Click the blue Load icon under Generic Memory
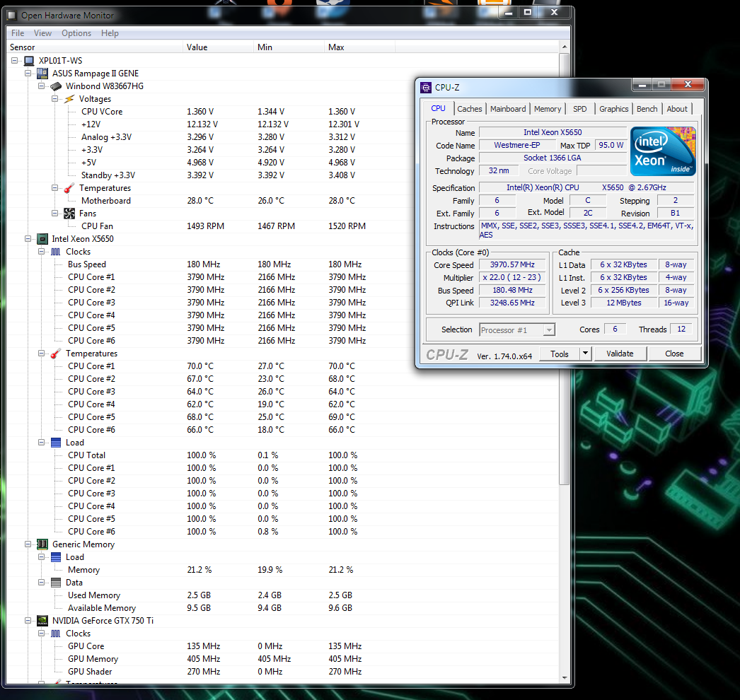Viewport: 740px width, 700px height. click(x=56, y=557)
